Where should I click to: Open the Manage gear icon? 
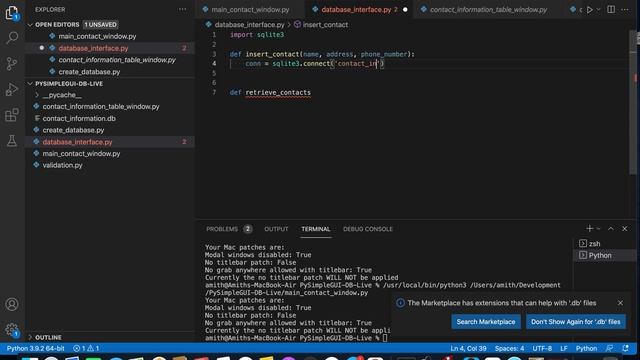pyautogui.click(x=12, y=330)
